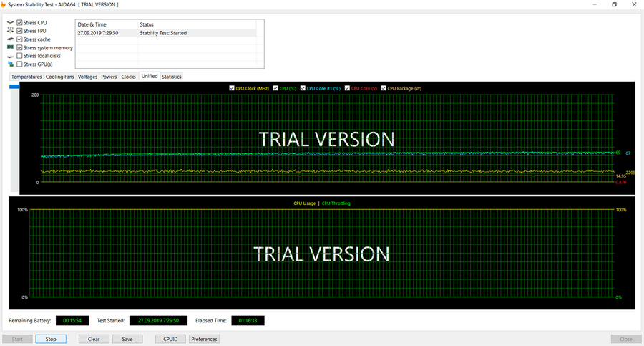Toggle the CPU (°C) graph series checkbox
This screenshot has height=346, width=644.
point(275,88)
